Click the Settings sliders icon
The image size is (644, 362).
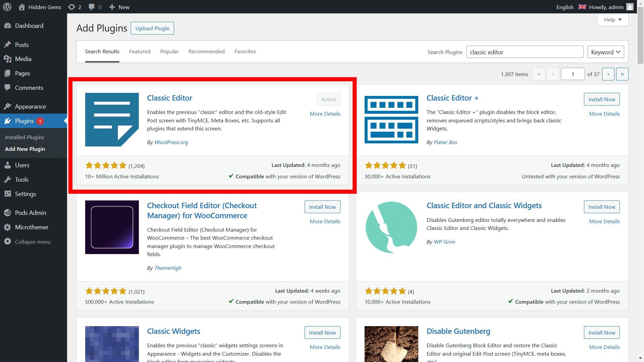click(7, 194)
